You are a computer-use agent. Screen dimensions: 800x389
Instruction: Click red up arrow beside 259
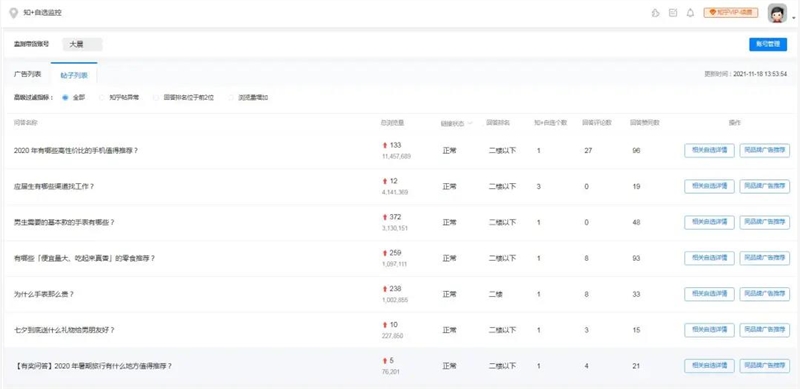(385, 253)
